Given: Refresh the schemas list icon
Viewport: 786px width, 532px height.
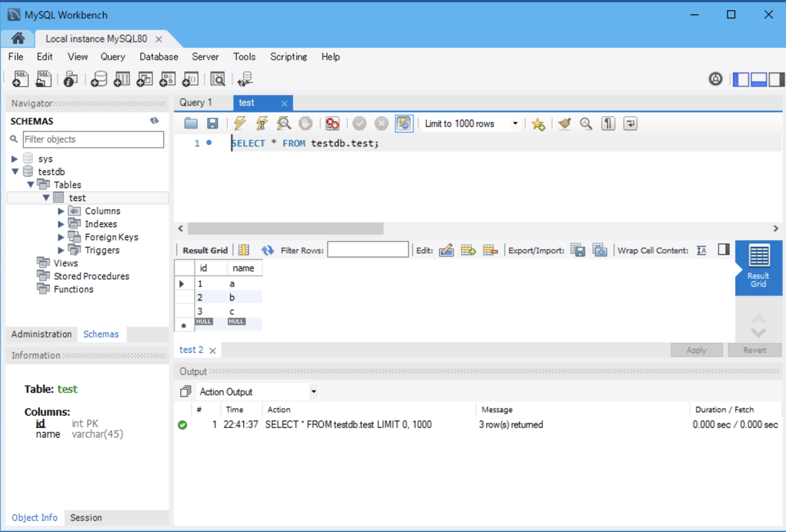Looking at the screenshot, I should (x=155, y=121).
